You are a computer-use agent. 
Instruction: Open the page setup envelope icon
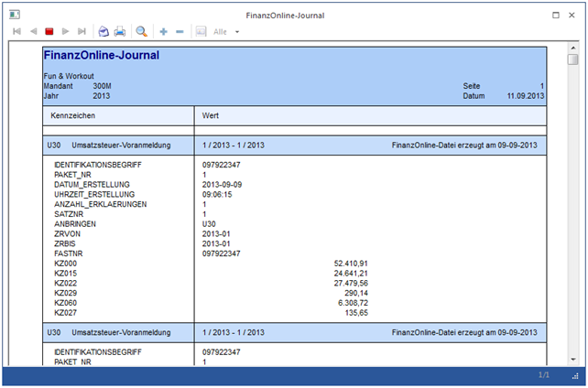coord(103,31)
